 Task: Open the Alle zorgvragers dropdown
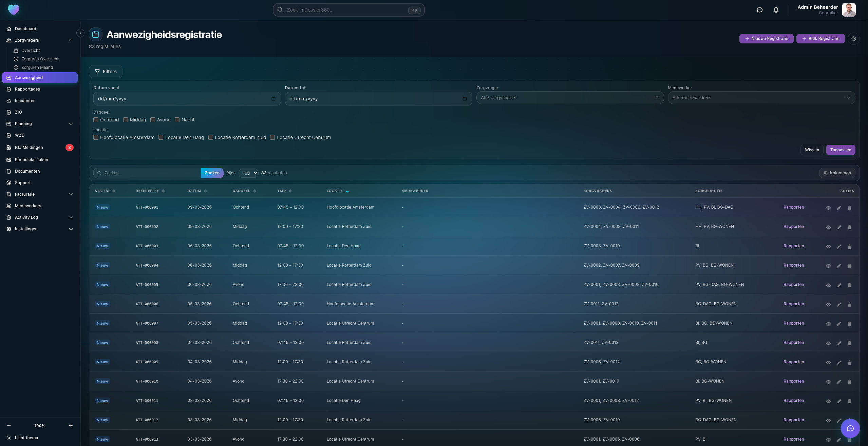[569, 98]
